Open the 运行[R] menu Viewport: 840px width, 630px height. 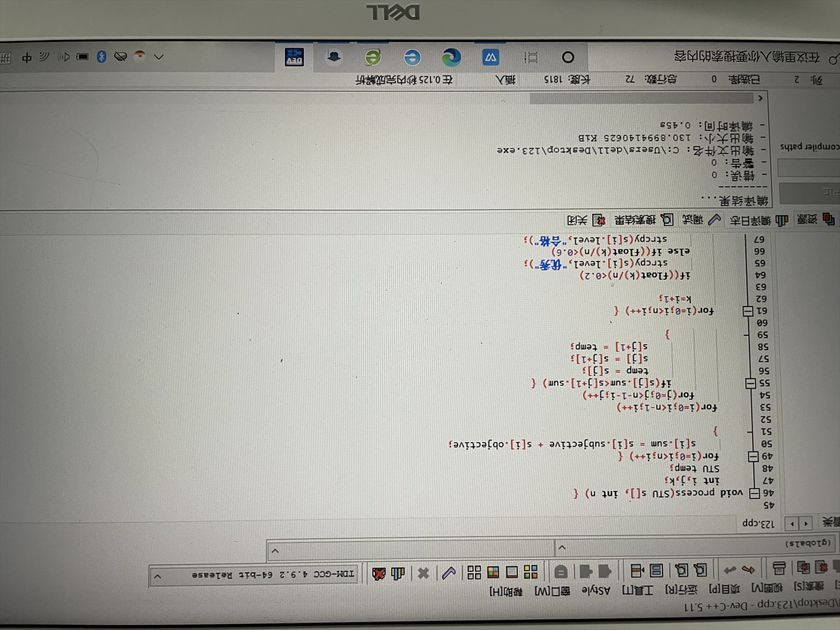(681, 590)
